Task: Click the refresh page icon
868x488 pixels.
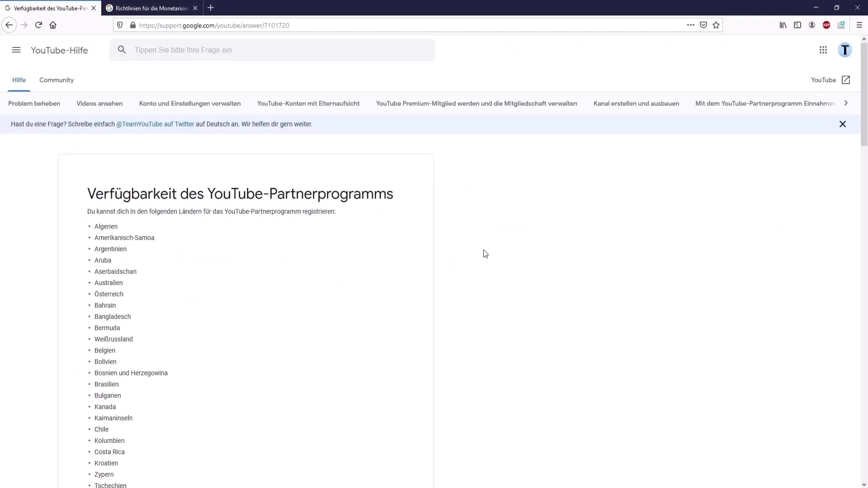Action: 38,25
